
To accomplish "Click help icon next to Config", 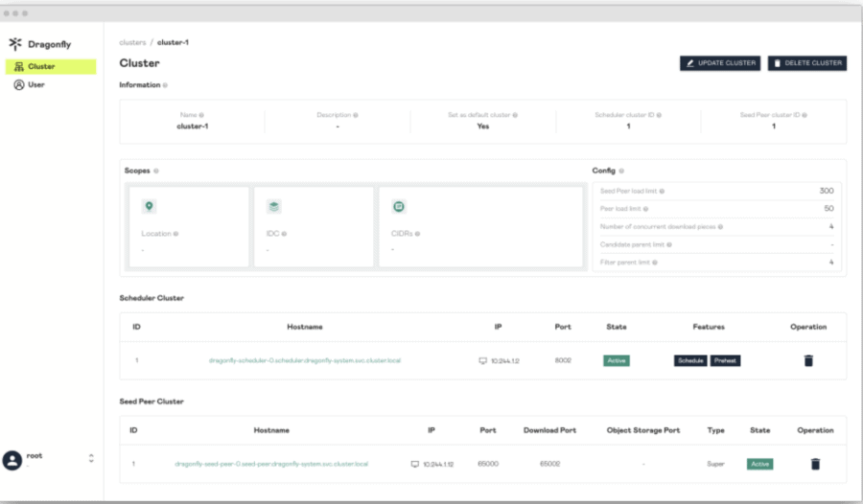I will pyautogui.click(x=621, y=171).
